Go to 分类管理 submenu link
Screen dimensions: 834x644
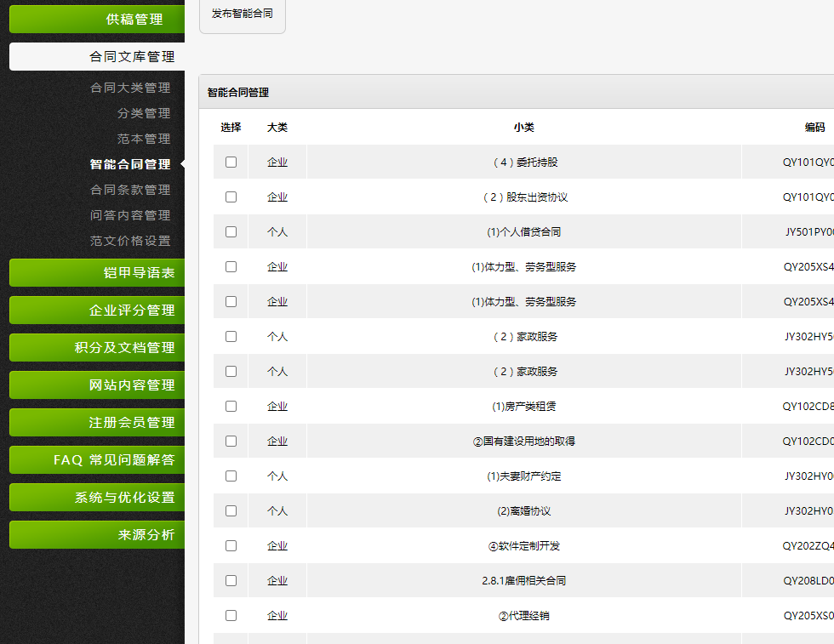144,113
